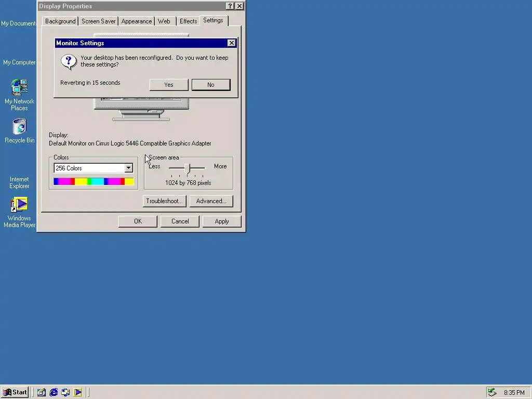Viewport: 532px width, 399px height.
Task: Close the Display Properties window
Action: click(240, 6)
